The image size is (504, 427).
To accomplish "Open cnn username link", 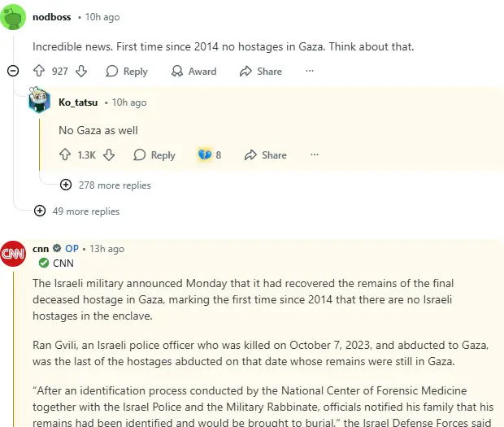I will click(41, 249).
